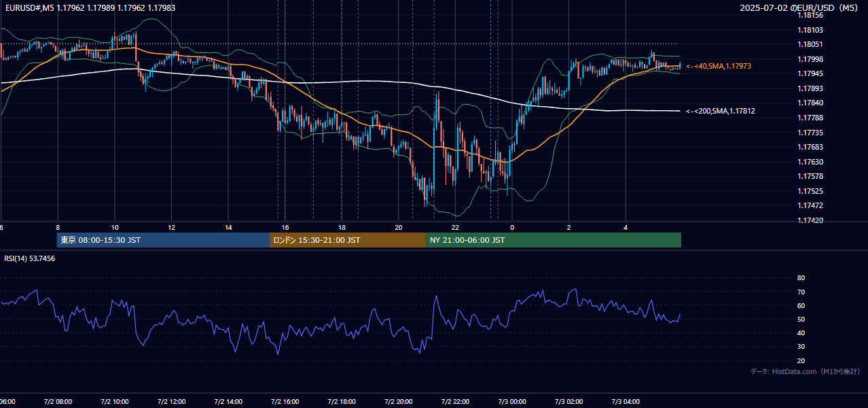The image size is (868, 408).
Task: Click the orange 40 SMA 1.17973 label
Action: click(719, 66)
